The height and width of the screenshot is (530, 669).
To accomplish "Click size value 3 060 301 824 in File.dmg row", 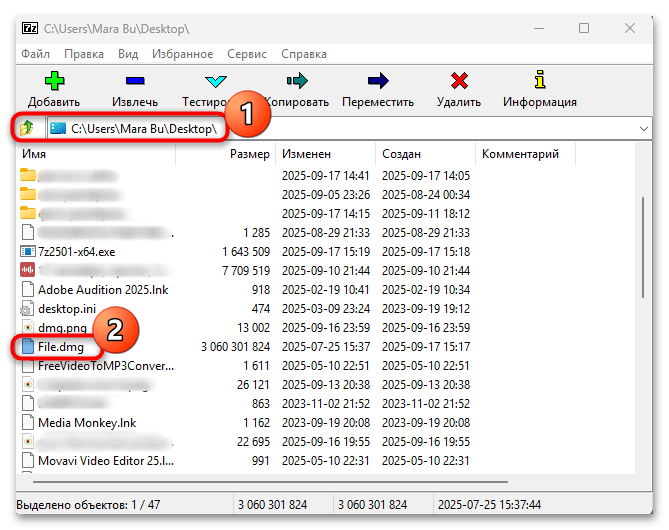I will point(236,347).
